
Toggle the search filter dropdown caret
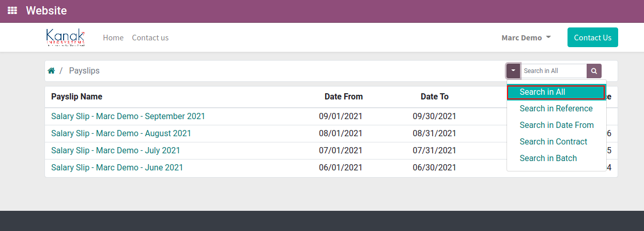tap(513, 71)
